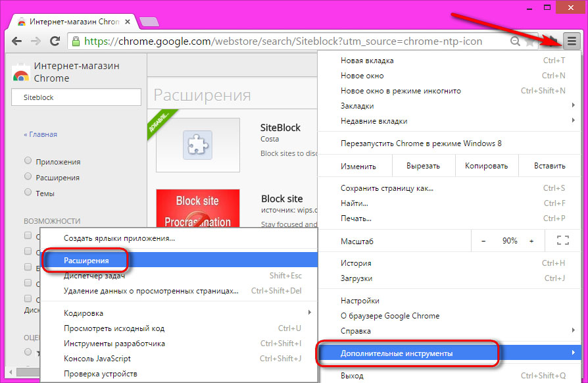The height and width of the screenshot is (383, 588).
Task: Open the Block site extension title
Action: coord(282,199)
